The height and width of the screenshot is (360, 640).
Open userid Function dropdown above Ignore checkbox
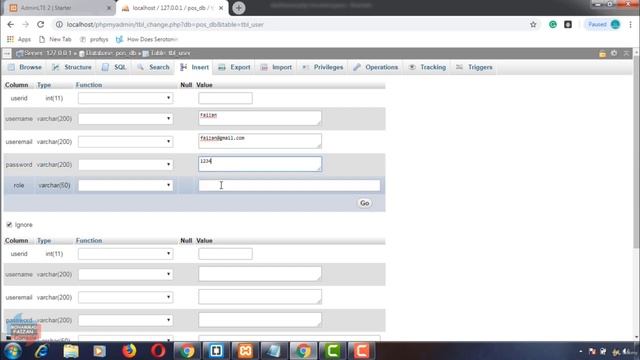pos(125,98)
